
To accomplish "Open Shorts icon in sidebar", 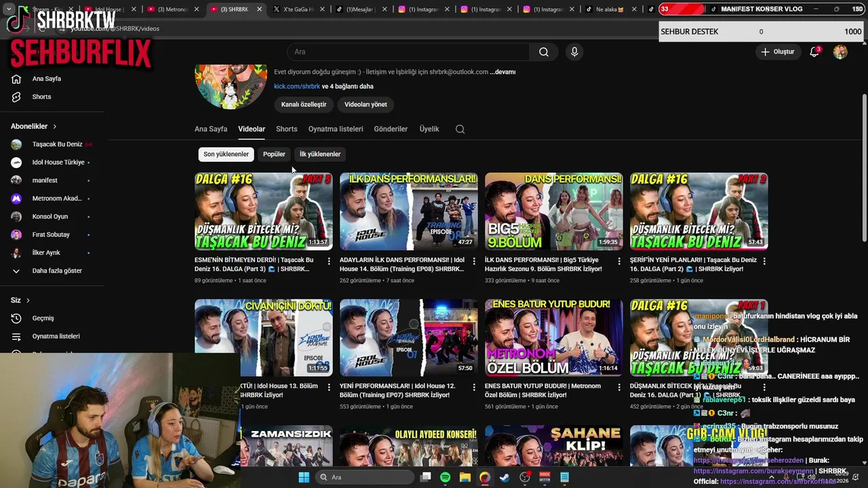I will 16,97.
